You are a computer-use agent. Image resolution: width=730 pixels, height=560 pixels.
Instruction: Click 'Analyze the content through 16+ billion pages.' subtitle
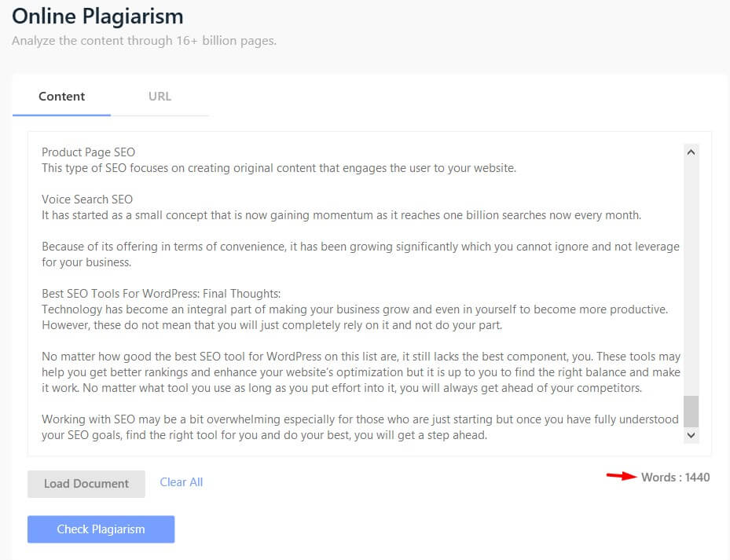144,41
